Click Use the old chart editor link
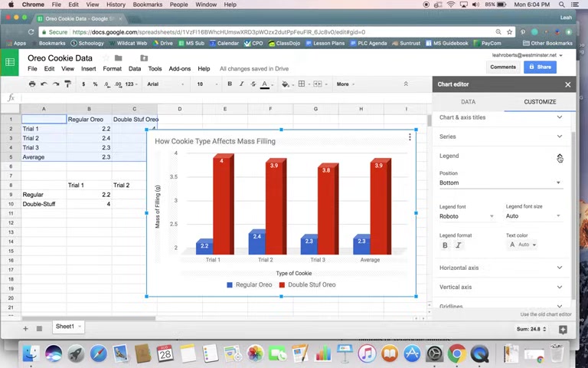This screenshot has height=368, width=588. tap(546, 314)
